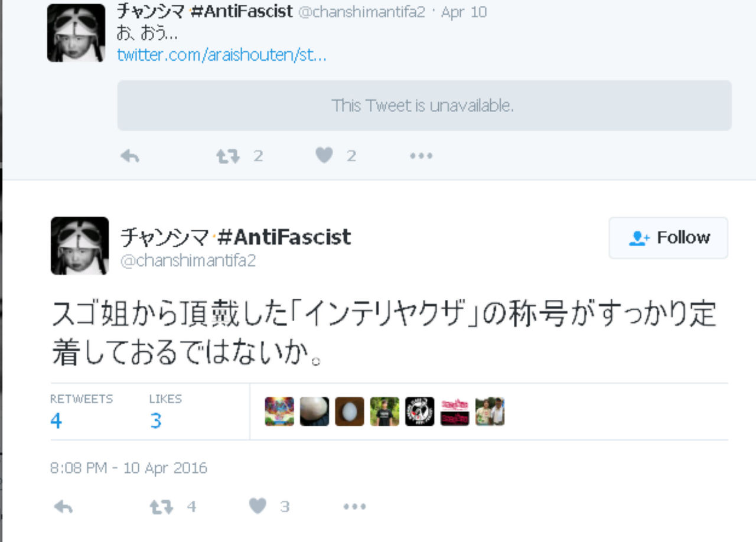Click the unavailable tweet placeholder box
Image resolution: width=756 pixels, height=542 pixels.
[x=424, y=105]
